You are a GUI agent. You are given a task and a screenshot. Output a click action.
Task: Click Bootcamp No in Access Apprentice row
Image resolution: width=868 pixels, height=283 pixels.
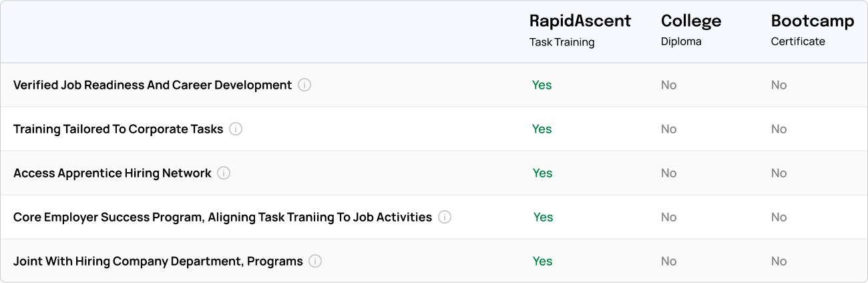tap(779, 173)
